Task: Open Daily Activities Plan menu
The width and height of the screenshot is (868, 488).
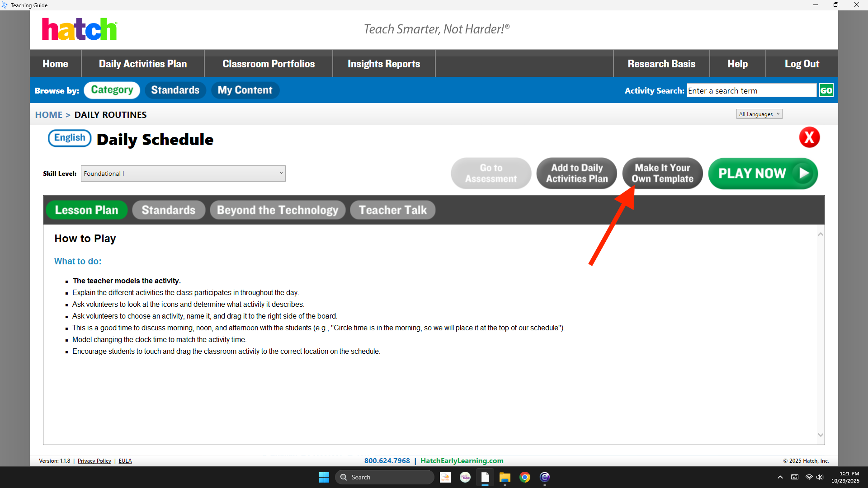Action: pos(143,64)
